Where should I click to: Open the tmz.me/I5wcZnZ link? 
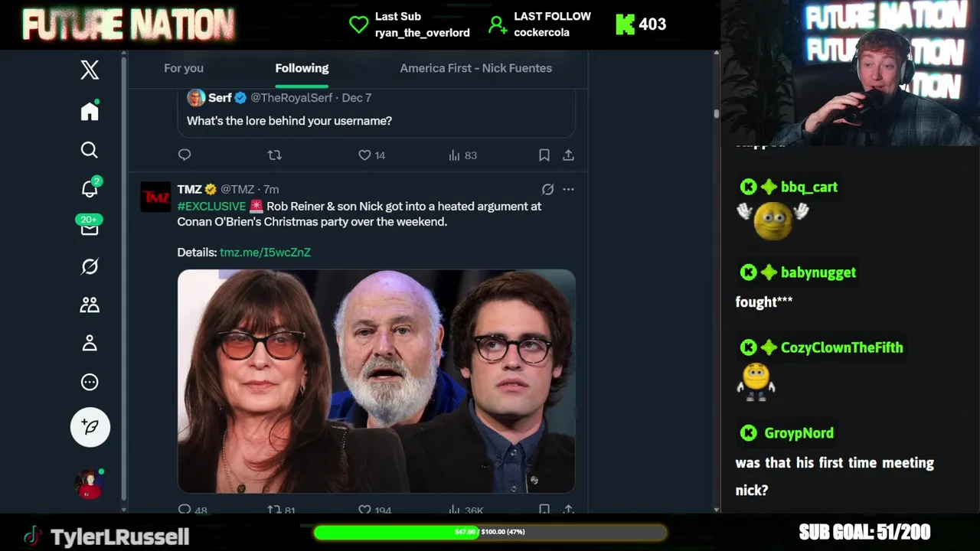click(265, 252)
